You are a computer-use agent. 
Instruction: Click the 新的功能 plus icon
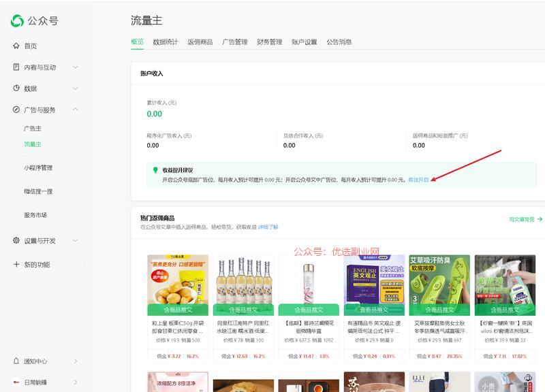(x=16, y=264)
